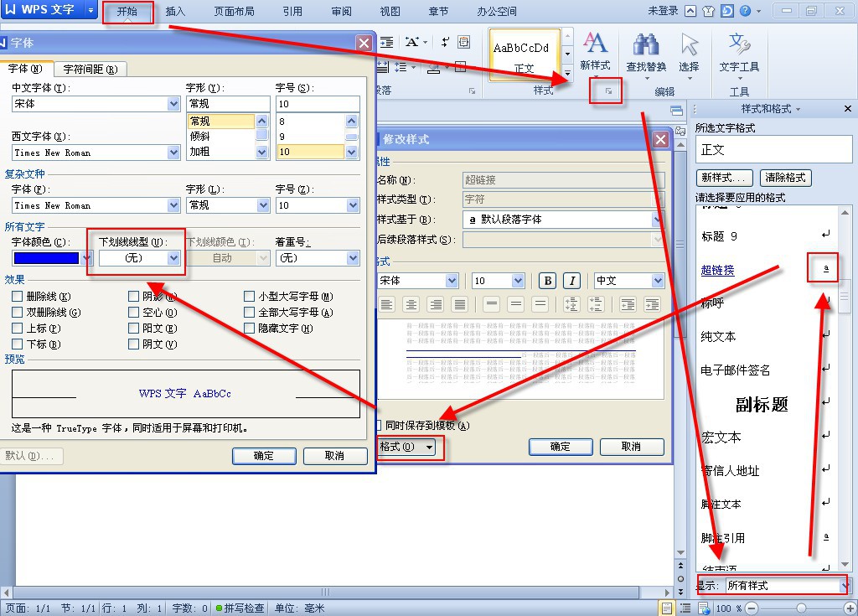This screenshot has height=616, width=858.
Task: Align right in Modify Style dialog
Action: [x=436, y=304]
